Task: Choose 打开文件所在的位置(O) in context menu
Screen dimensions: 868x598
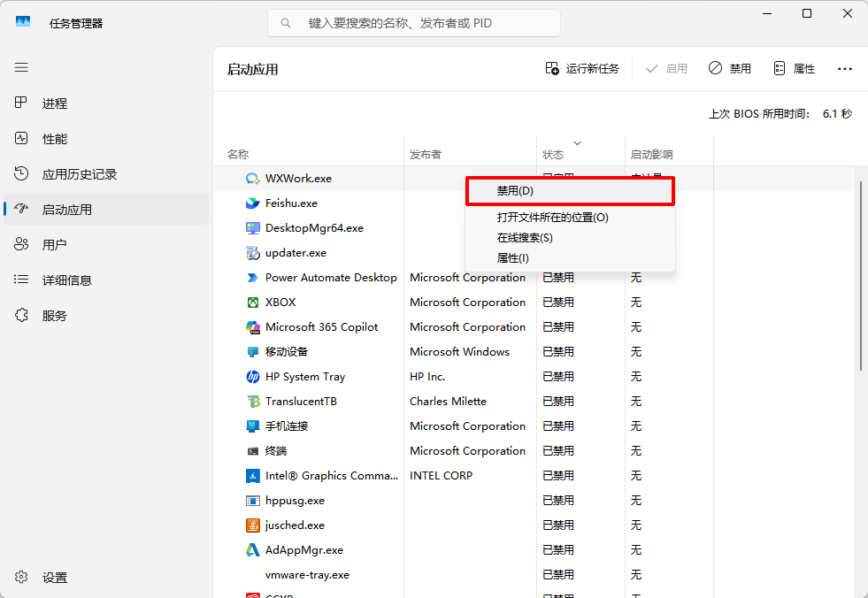Action: [570, 218]
